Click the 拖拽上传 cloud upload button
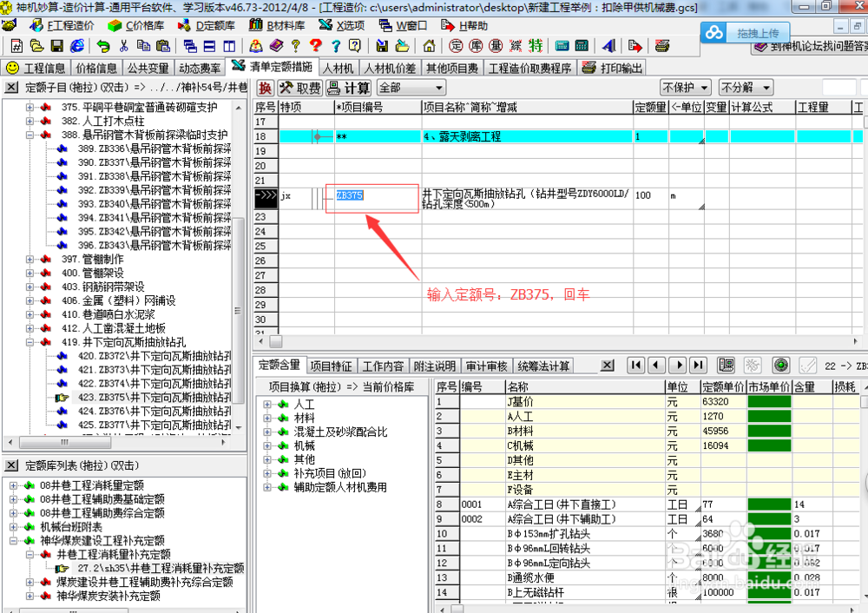The height and width of the screenshot is (613, 868). click(745, 33)
